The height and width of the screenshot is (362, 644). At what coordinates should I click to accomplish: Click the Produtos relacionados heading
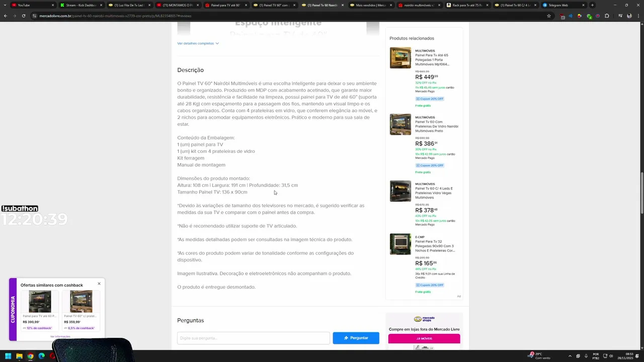tap(412, 38)
